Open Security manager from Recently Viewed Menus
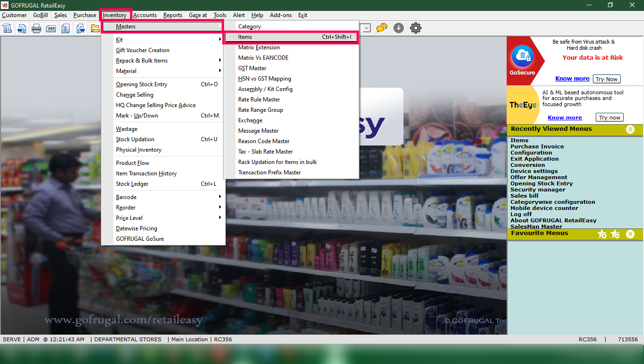644x364 pixels. (x=538, y=190)
